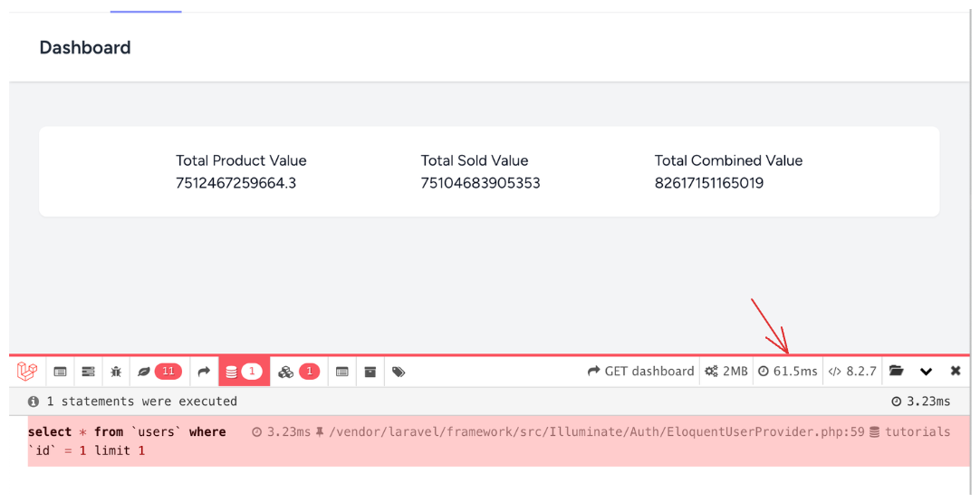Select the Queries database tab
The width and height of the screenshot is (980, 503).
pos(245,372)
